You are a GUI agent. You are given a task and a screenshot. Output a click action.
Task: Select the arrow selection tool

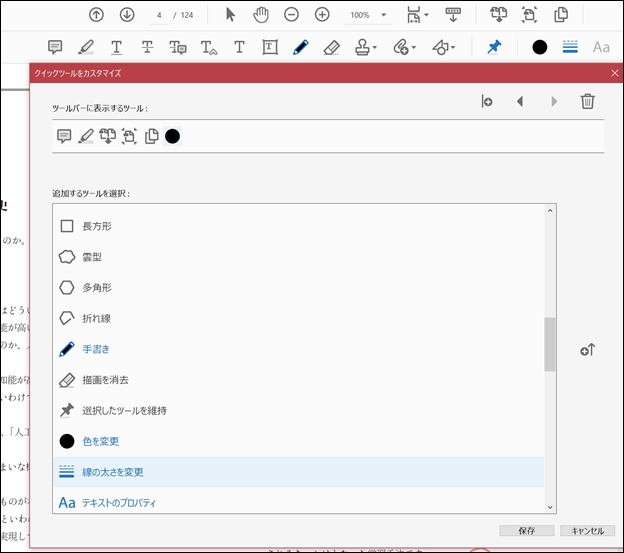(230, 15)
